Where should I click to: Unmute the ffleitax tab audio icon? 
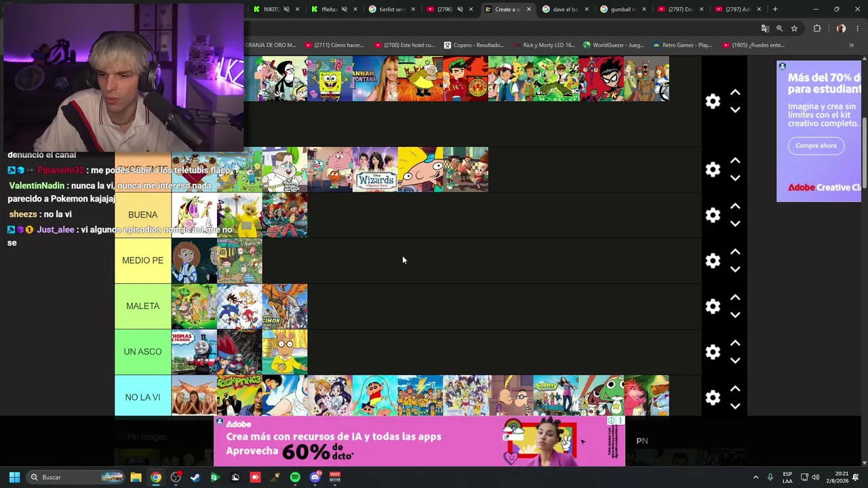[344, 9]
